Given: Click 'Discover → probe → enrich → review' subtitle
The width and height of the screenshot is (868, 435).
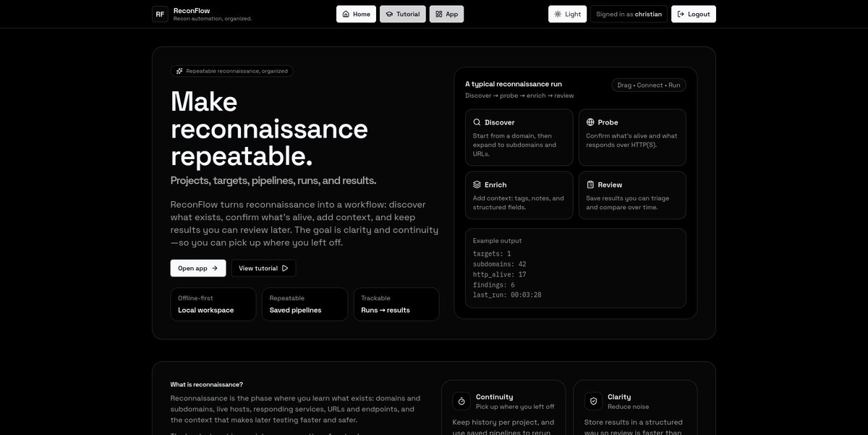Looking at the screenshot, I should (519, 96).
